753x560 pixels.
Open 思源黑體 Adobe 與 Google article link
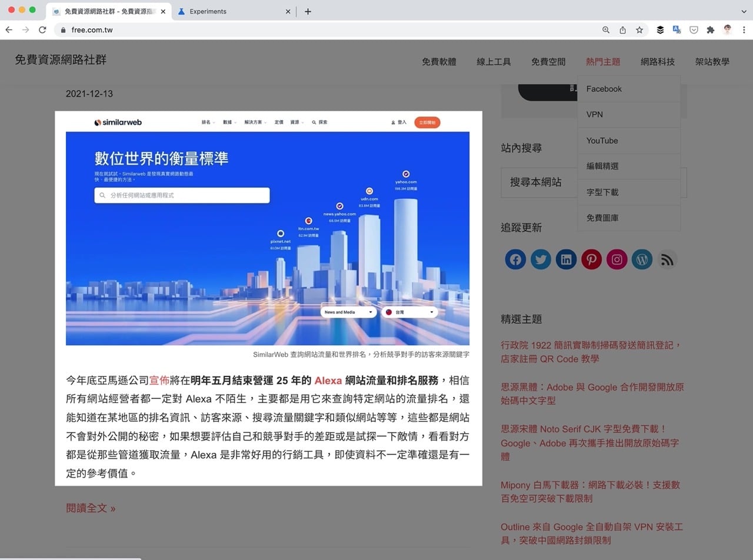pyautogui.click(x=592, y=394)
